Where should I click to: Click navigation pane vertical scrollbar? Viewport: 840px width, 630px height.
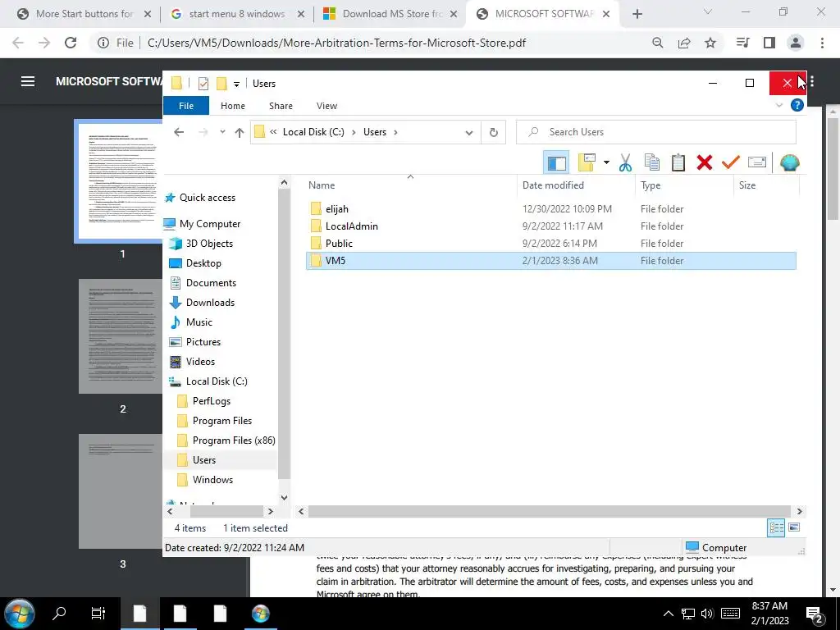pyautogui.click(x=284, y=332)
